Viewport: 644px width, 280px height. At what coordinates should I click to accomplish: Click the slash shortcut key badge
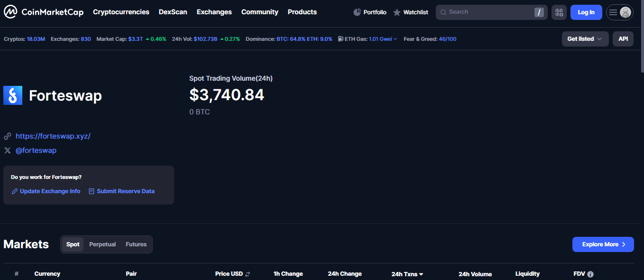[539, 12]
